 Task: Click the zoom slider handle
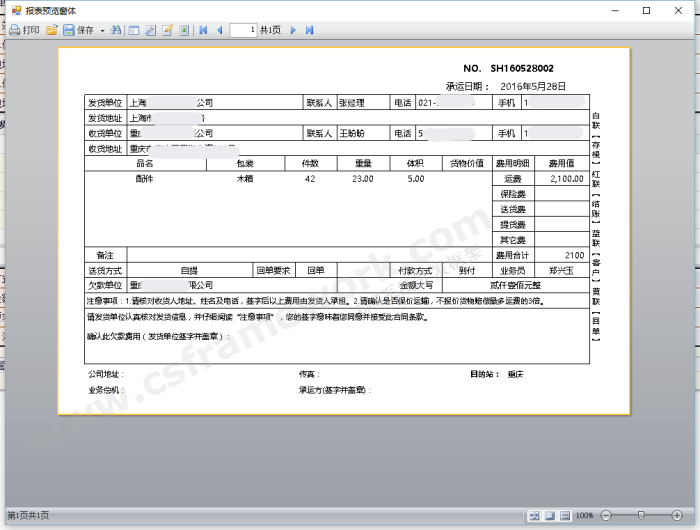[640, 515]
